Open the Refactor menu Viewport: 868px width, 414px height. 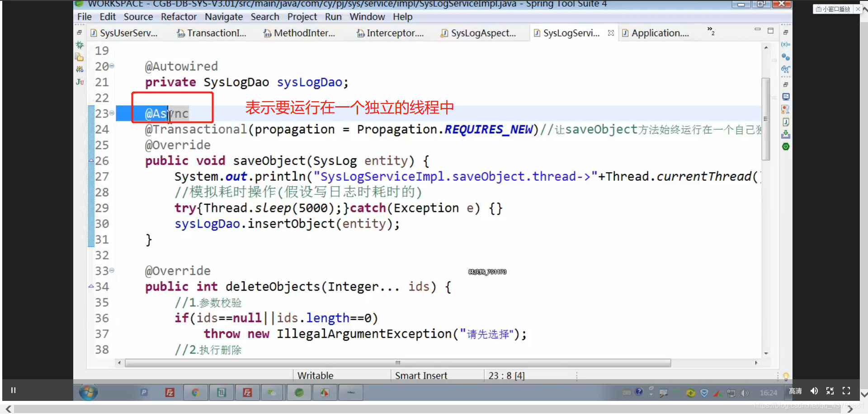[x=179, y=17]
